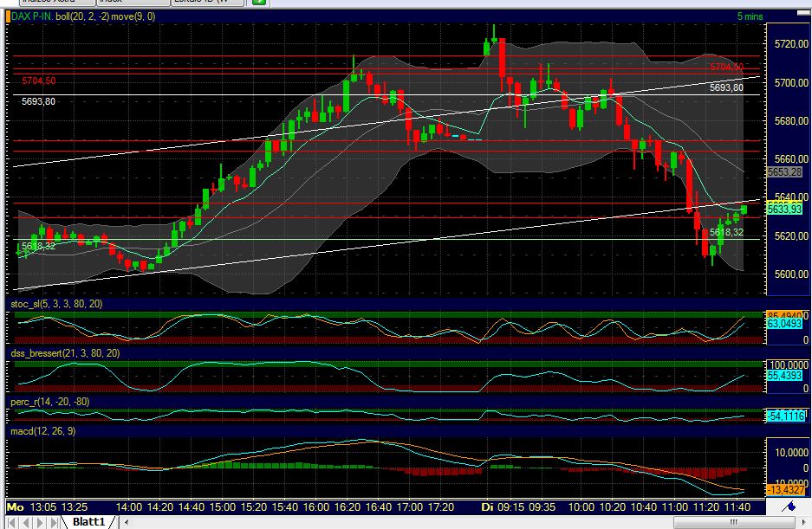812x529 pixels.
Task: Click the 5680,00 price axis label
Action: 791,121
